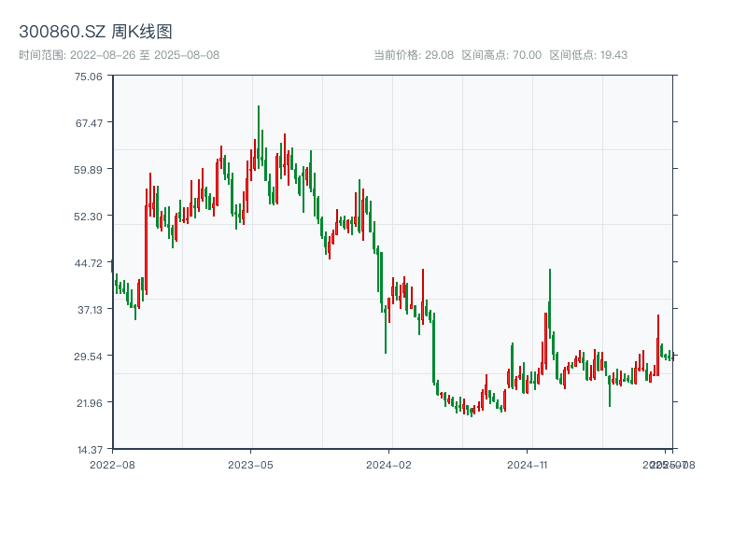Image resolution: width=747 pixels, height=560 pixels.
Task: Click the 29.54 y-axis label
Action: coord(89,357)
